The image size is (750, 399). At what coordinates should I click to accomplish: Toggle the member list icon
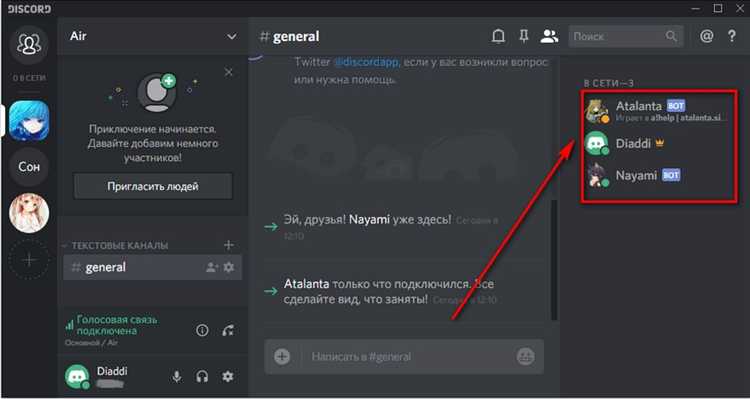tap(550, 36)
